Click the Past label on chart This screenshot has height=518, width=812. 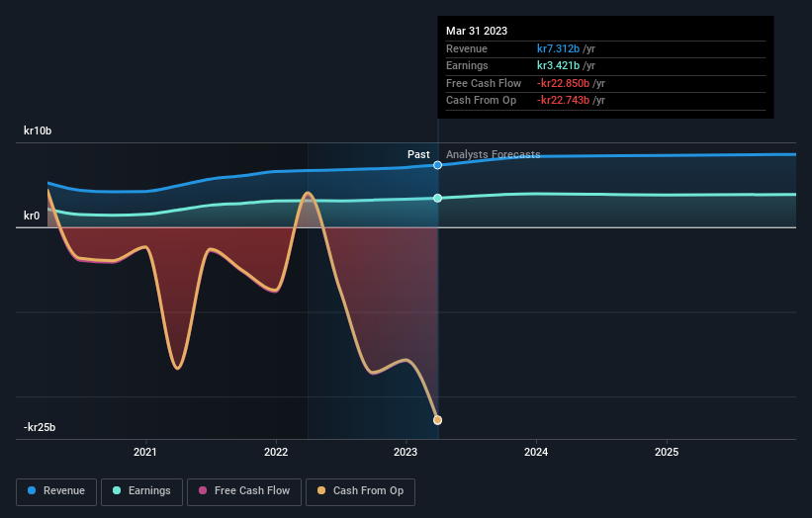tap(418, 154)
